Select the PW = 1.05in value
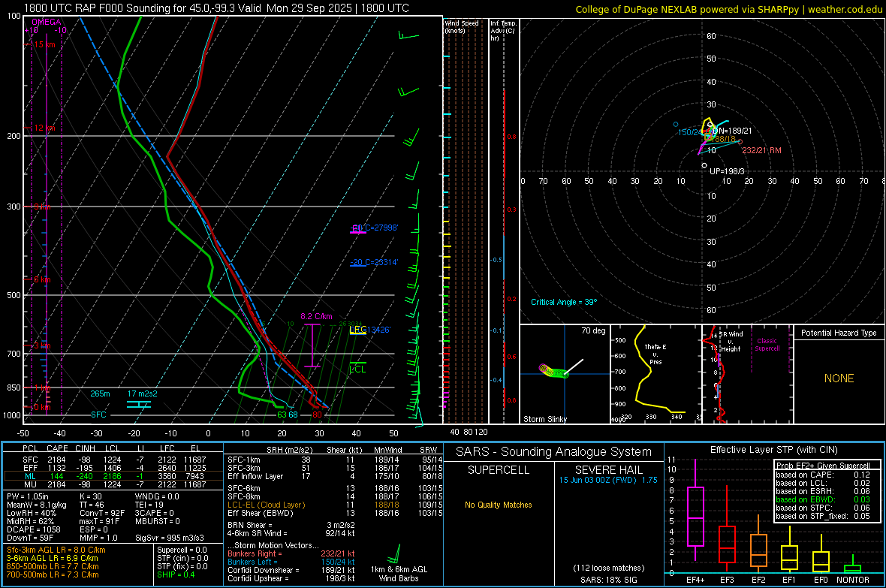The width and height of the screenshot is (886, 588). [x=29, y=496]
